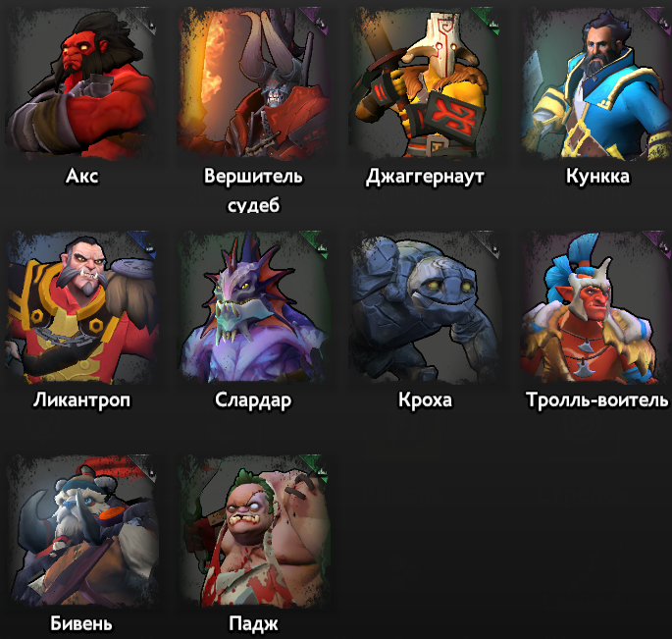This screenshot has width=672, height=639.
Task: Click the green corner badge on Слардар
Action: [x=319, y=241]
